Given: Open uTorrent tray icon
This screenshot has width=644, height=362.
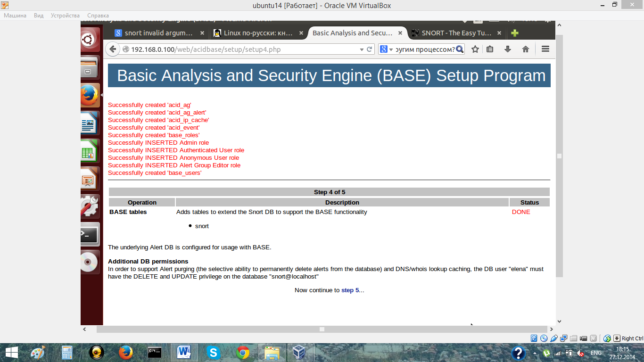Looking at the screenshot, I should point(546,353).
